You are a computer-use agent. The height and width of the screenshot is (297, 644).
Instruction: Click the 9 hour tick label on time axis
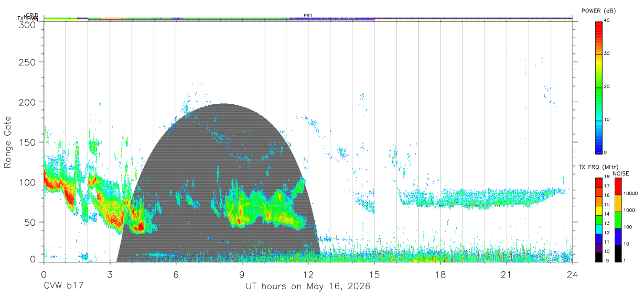tap(242, 274)
